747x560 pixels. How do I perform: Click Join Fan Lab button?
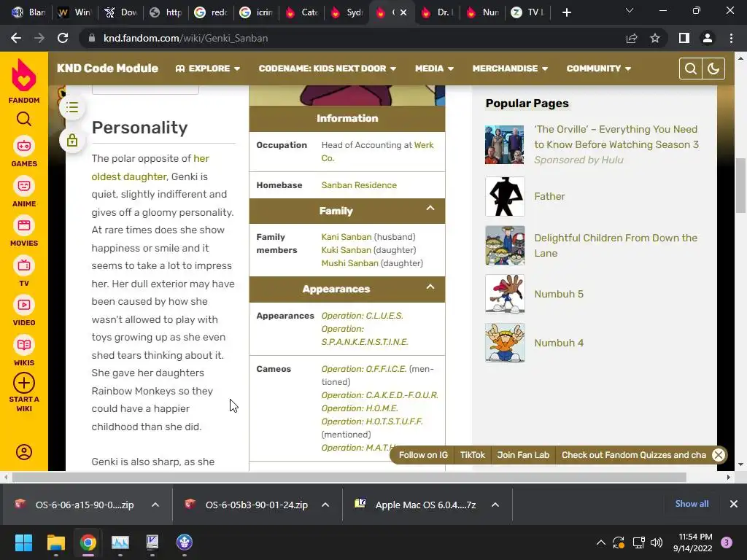click(523, 455)
